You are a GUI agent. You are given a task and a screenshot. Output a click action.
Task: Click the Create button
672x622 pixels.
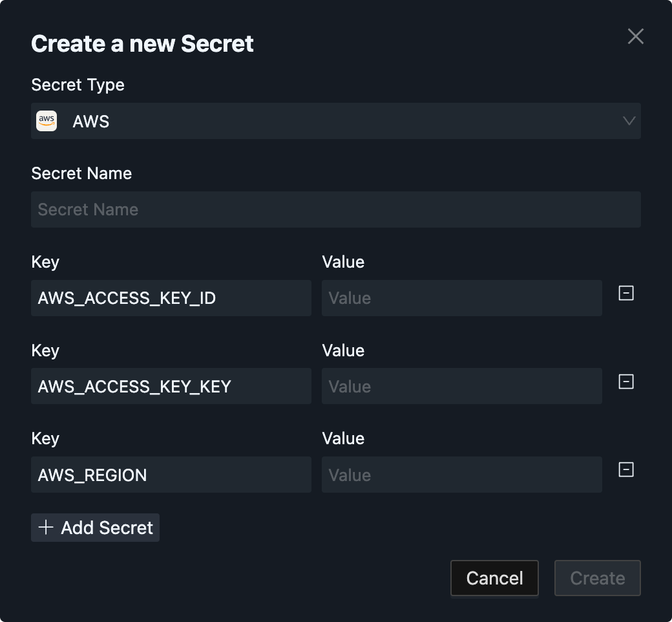pos(597,578)
